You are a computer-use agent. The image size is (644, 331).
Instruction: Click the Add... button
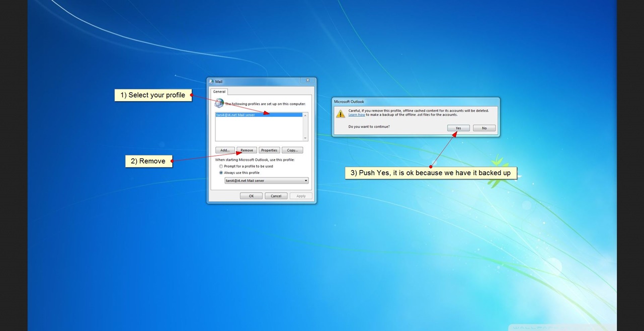point(225,150)
